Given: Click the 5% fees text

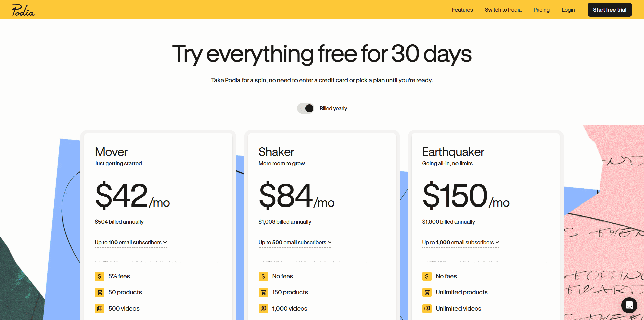Looking at the screenshot, I should 119,276.
